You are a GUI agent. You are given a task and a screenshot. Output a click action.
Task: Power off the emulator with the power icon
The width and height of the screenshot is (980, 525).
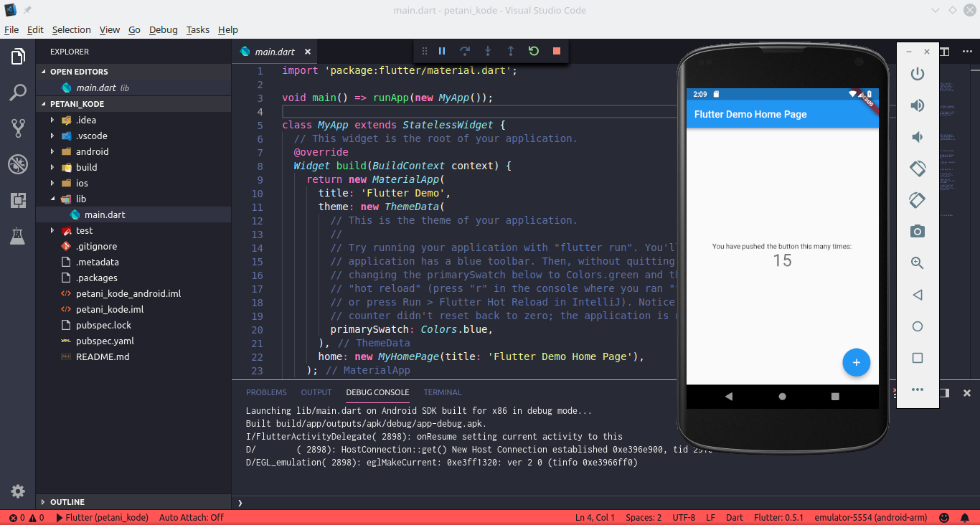(917, 73)
